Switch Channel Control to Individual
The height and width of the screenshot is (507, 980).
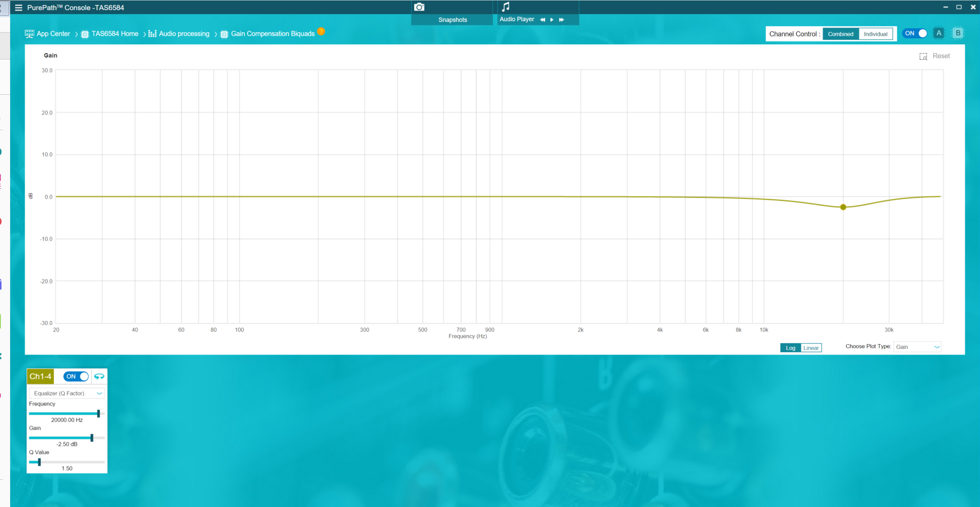pyautogui.click(x=875, y=34)
